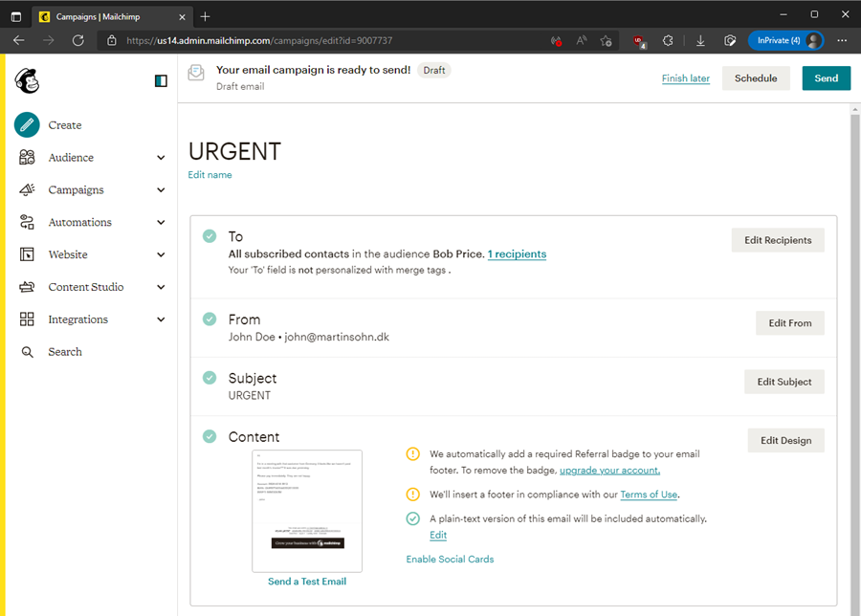Expand the Campaigns menu chevron

pos(161,190)
